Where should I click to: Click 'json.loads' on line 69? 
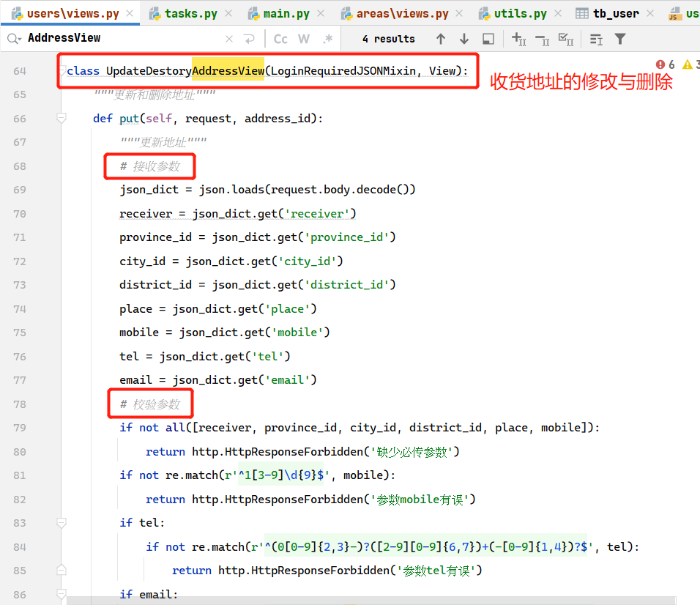pos(231,190)
